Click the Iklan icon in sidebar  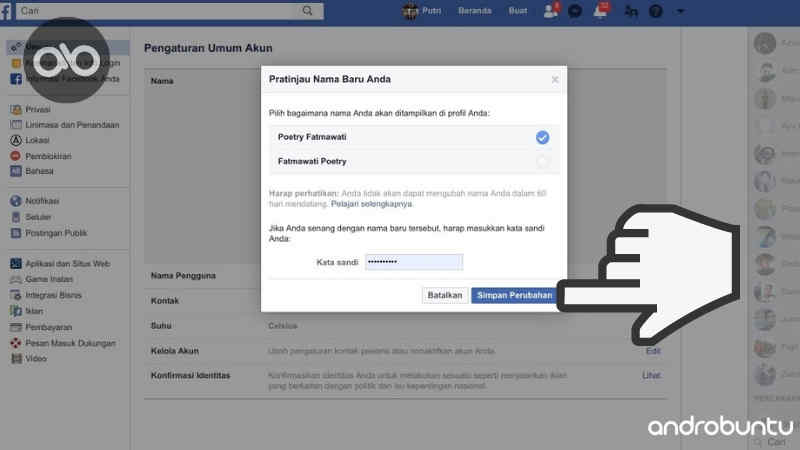16,311
